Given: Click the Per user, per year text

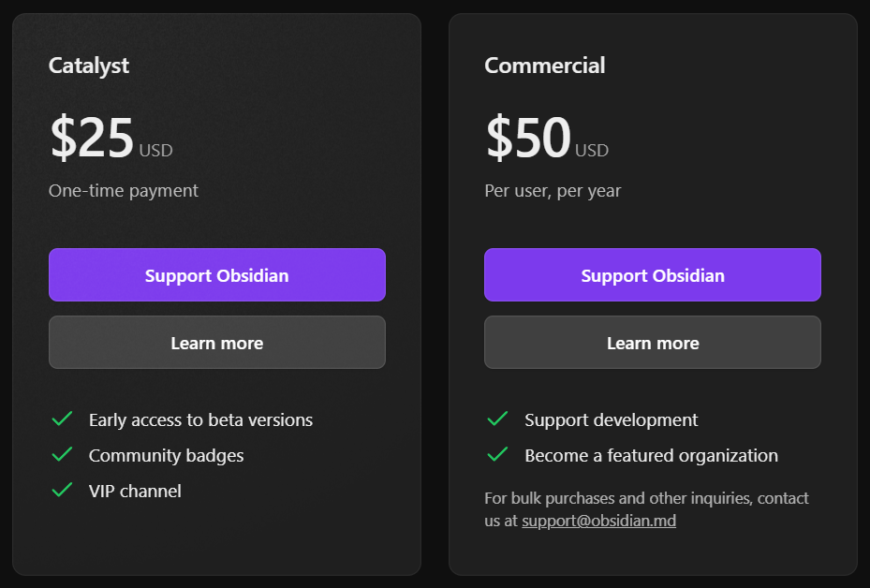Looking at the screenshot, I should click(553, 191).
